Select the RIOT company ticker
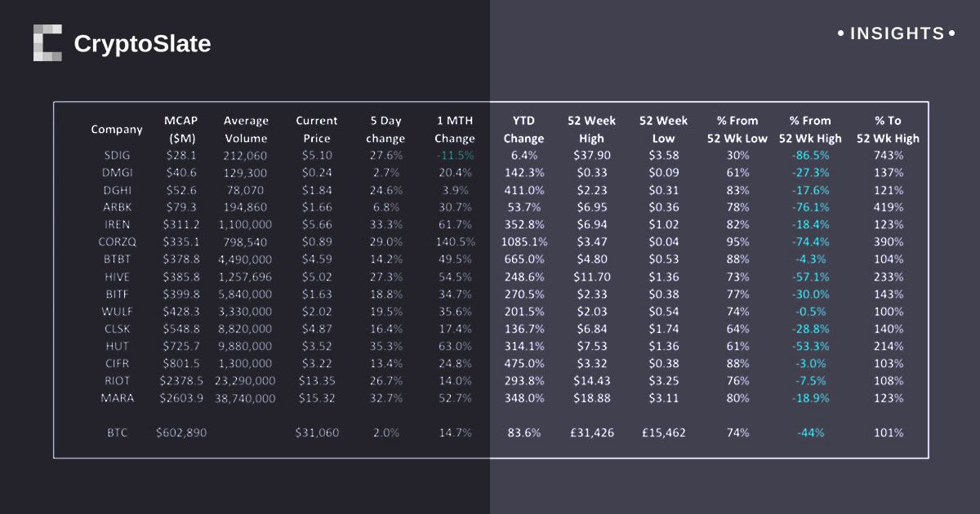Viewport: 980px width, 514px height. (x=117, y=381)
